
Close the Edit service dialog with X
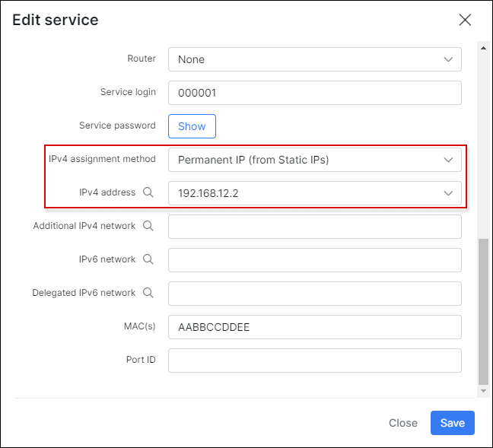point(465,21)
